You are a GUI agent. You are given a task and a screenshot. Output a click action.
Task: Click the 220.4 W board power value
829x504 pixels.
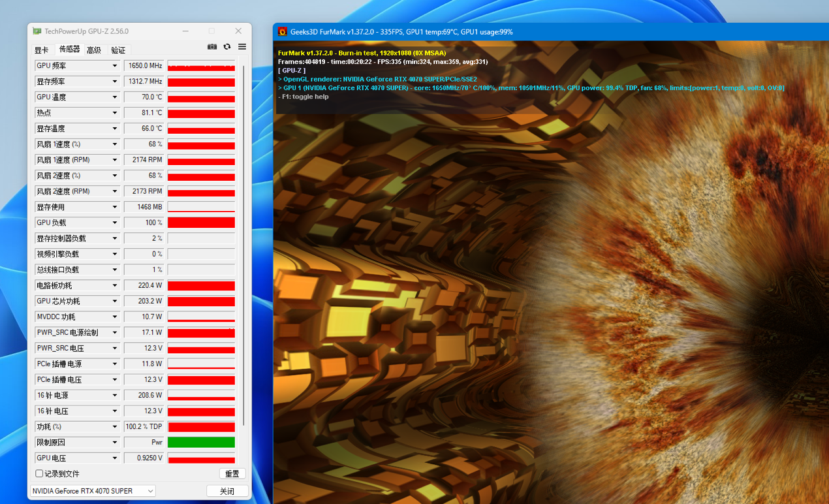click(x=144, y=285)
